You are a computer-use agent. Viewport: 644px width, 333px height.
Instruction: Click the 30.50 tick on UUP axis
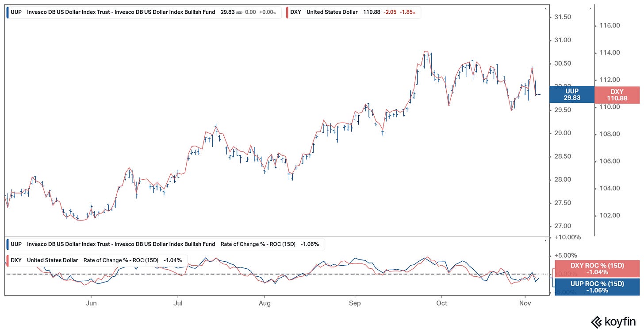pyautogui.click(x=563, y=63)
